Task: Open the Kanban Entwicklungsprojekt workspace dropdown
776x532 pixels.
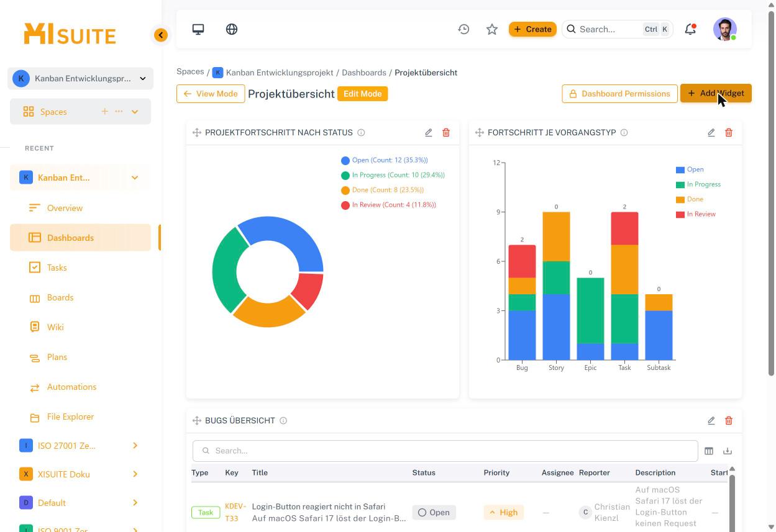Action: 81,78
